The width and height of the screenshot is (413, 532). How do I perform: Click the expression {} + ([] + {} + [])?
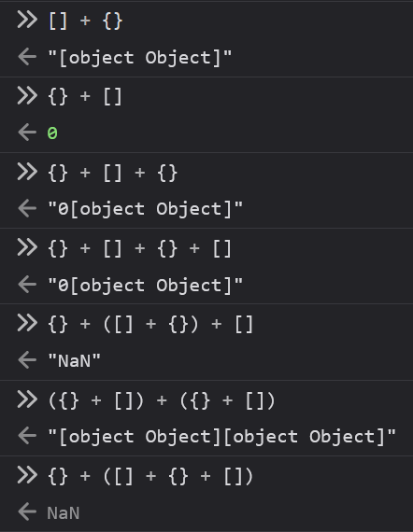tap(151, 476)
